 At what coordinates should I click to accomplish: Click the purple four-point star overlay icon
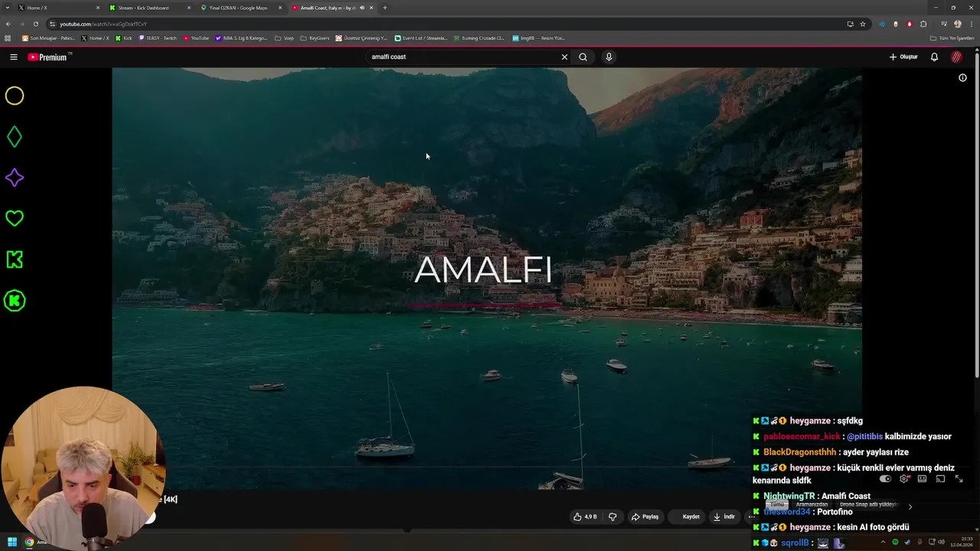(15, 178)
